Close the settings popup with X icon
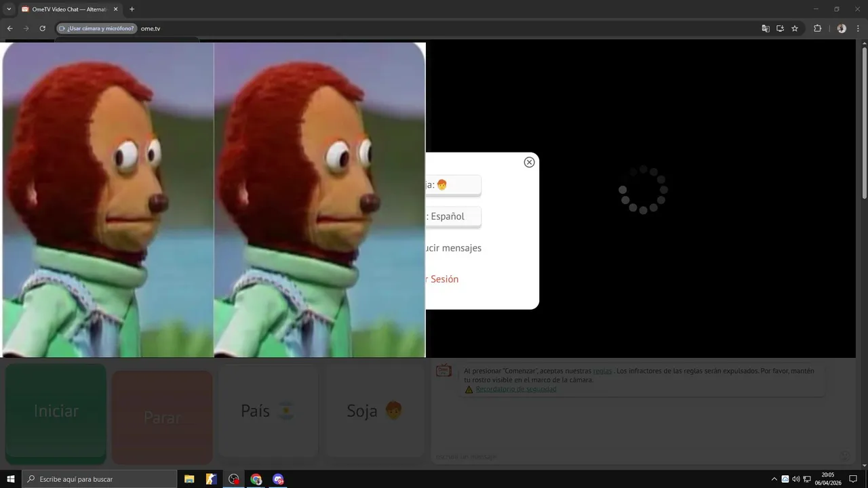 pyautogui.click(x=529, y=162)
